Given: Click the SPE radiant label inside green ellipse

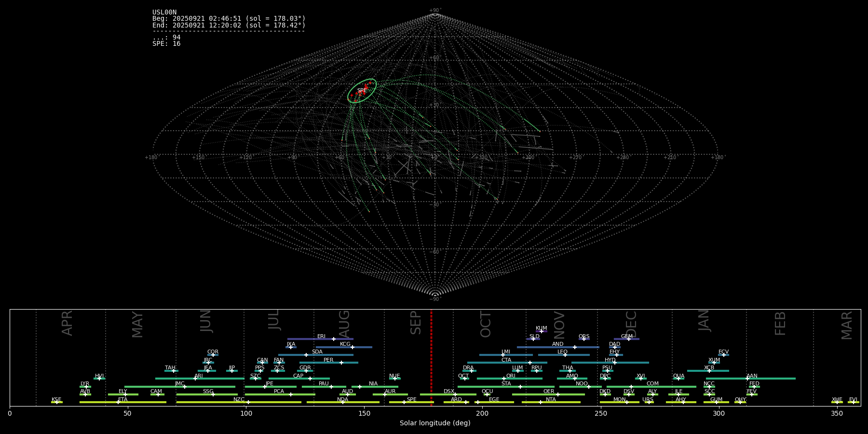Looking at the screenshot, I should (x=362, y=91).
